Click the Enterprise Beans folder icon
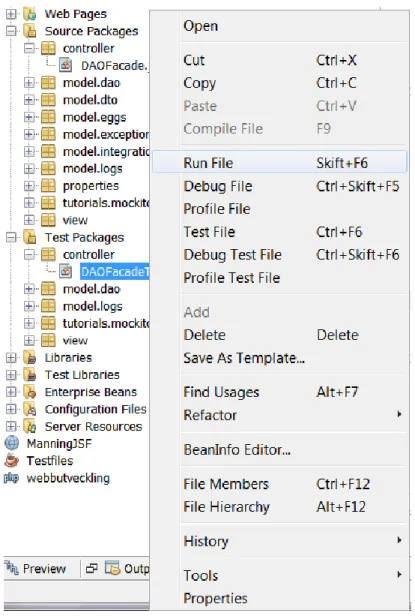Image resolution: width=415 pixels, height=616 pixels. click(29, 392)
